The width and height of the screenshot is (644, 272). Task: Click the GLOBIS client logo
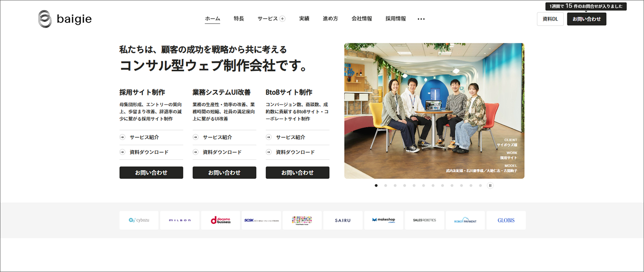[506, 220]
